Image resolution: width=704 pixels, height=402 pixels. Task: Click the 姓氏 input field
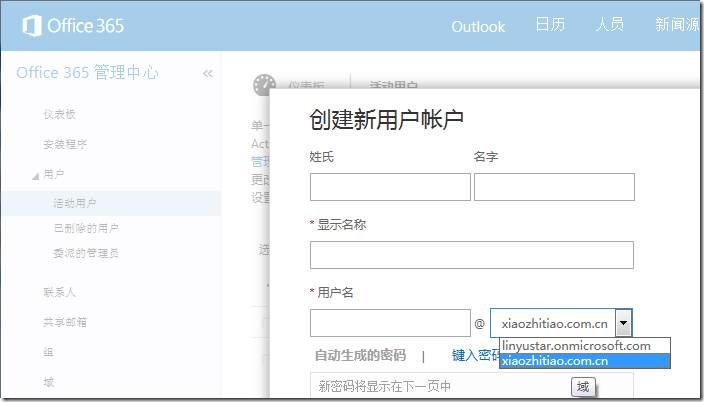[x=390, y=187]
